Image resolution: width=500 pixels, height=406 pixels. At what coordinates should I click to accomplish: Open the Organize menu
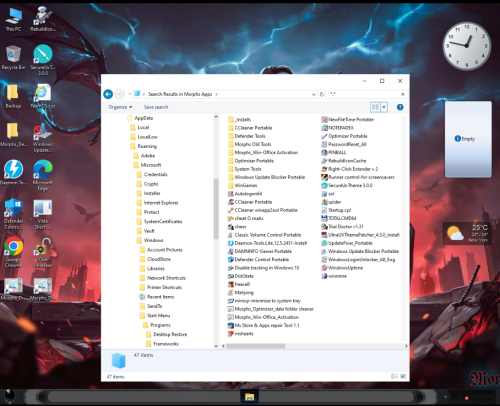120,107
